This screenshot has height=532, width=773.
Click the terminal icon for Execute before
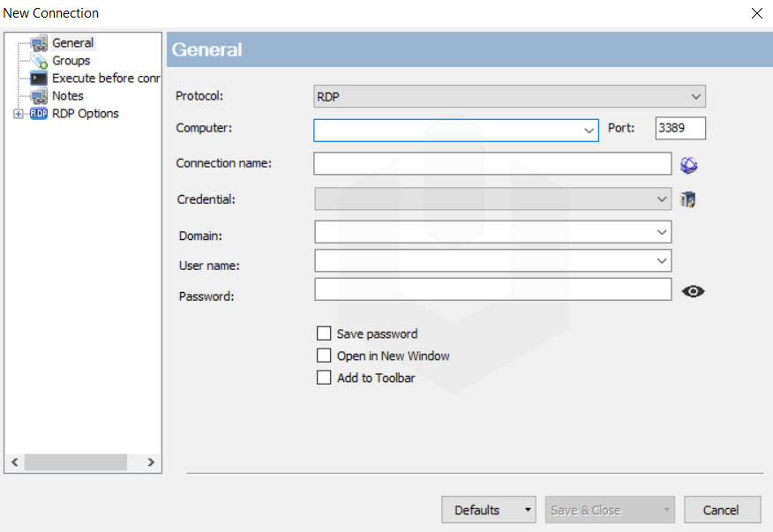39,79
